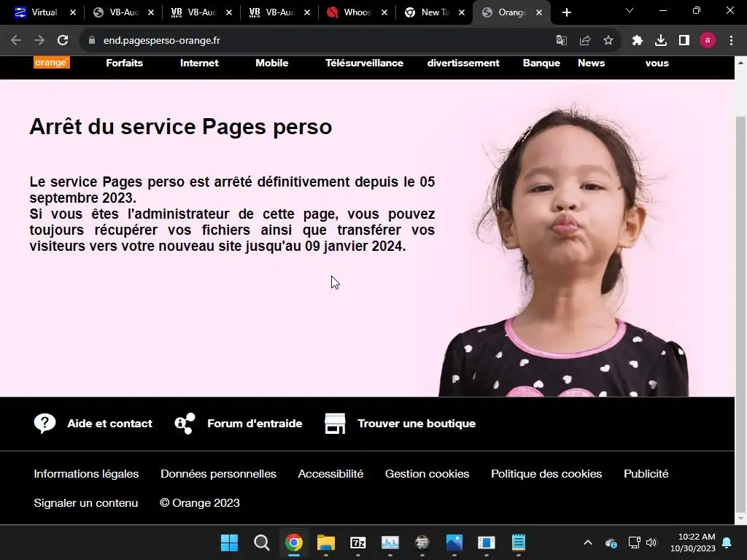Open the tab search chevron
This screenshot has width=747, height=560.
[x=630, y=11]
